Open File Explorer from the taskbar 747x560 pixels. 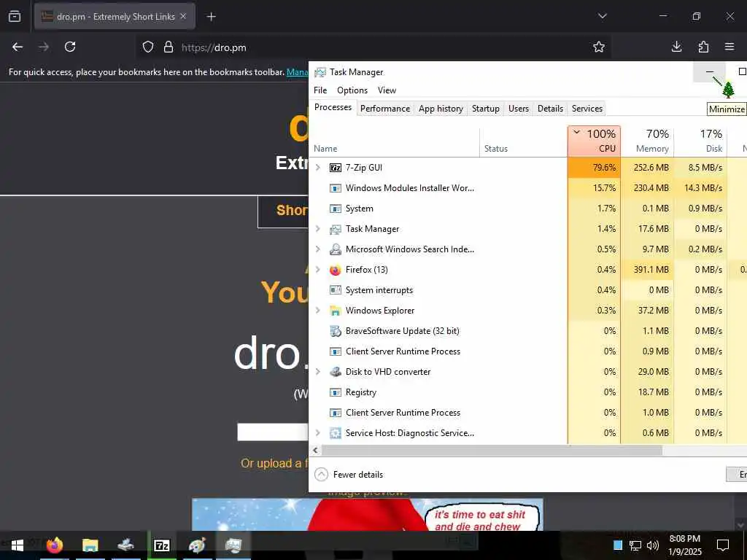(90, 545)
